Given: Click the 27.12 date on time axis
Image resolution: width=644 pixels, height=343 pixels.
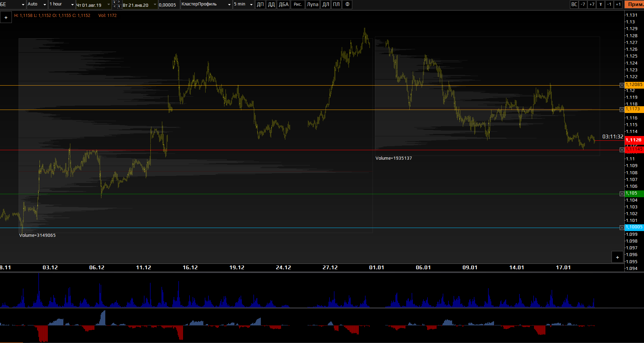Looking at the screenshot, I should click(330, 268).
